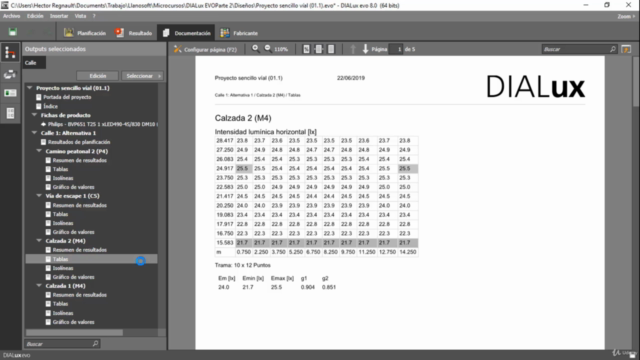The height and width of the screenshot is (360, 640).
Task: Toggle Resumen de resultados under Calzada 2 (M4)
Action: 48,250
